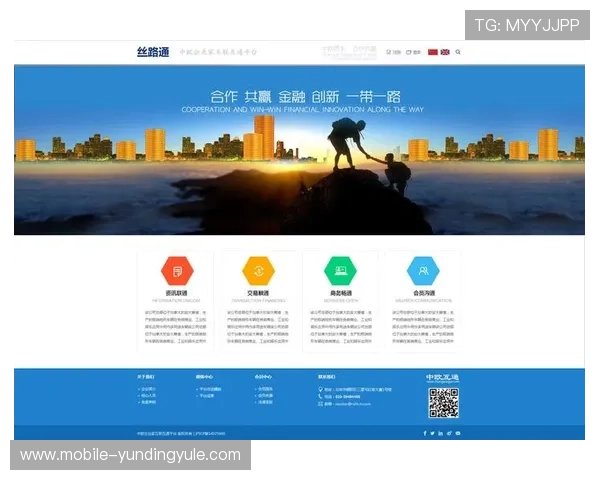The height and width of the screenshot is (480, 600).
Task: Switch language with the British flag
Action: click(445, 52)
